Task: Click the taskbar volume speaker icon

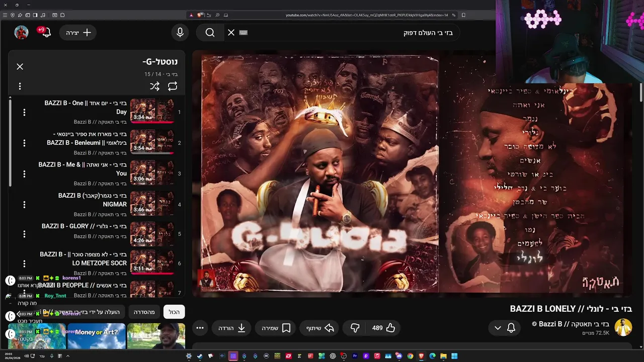Action: pos(27,356)
